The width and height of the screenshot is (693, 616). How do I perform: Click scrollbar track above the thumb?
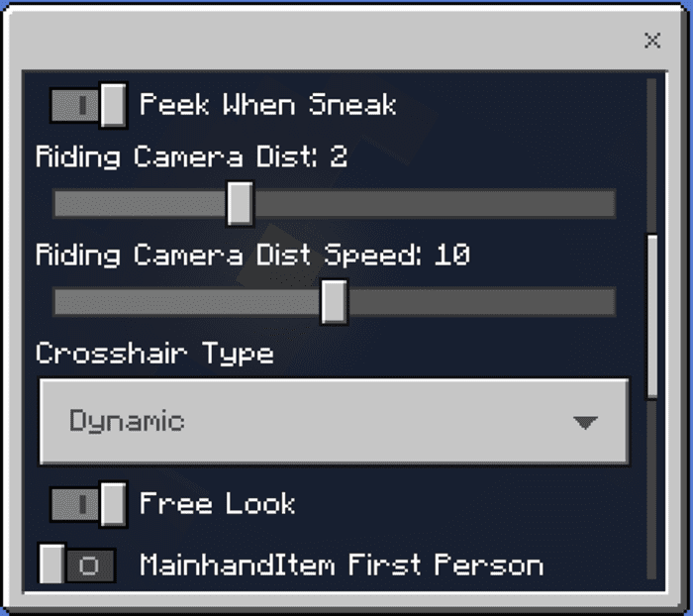coord(651,157)
